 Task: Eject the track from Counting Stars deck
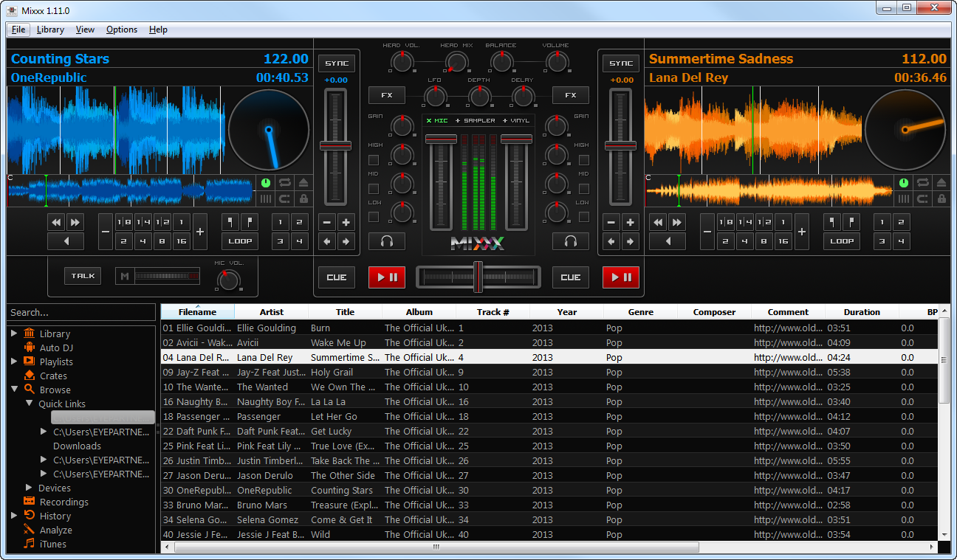303,182
